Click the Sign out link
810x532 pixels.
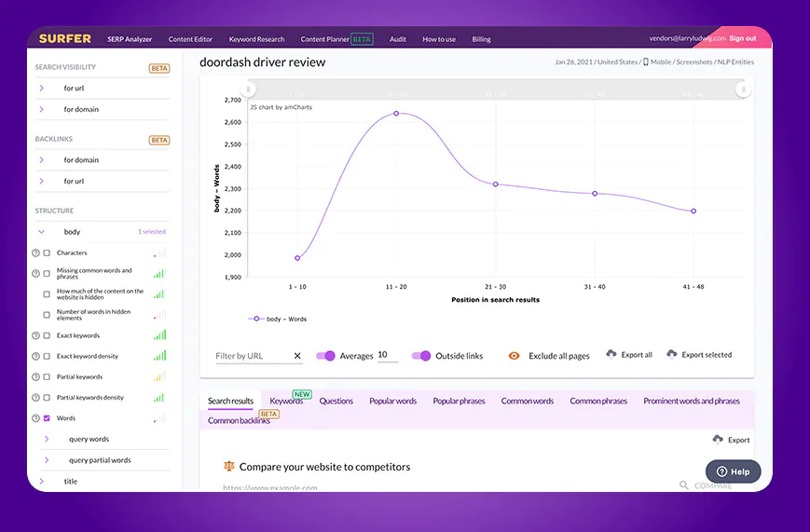click(x=743, y=38)
